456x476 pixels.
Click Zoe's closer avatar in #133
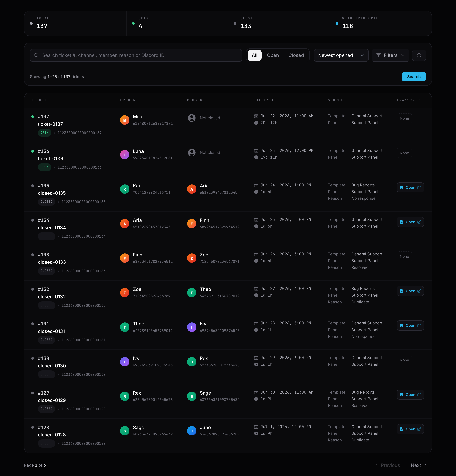coord(192,258)
